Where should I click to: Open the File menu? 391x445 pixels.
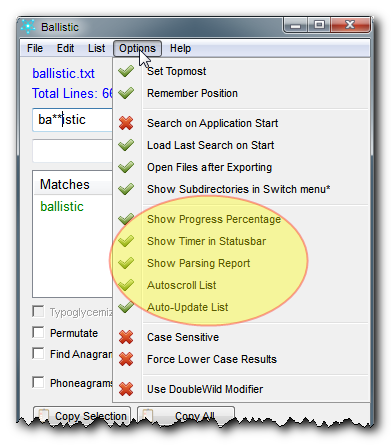(x=35, y=48)
